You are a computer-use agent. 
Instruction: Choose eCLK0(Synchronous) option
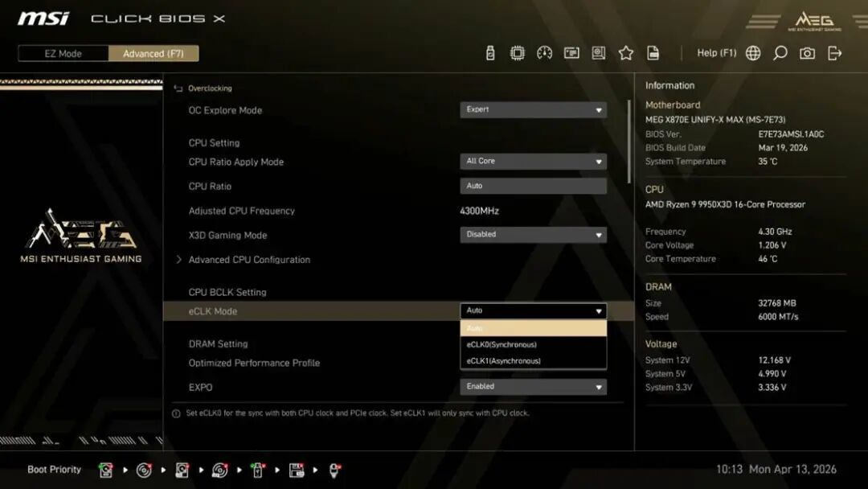[x=533, y=344]
